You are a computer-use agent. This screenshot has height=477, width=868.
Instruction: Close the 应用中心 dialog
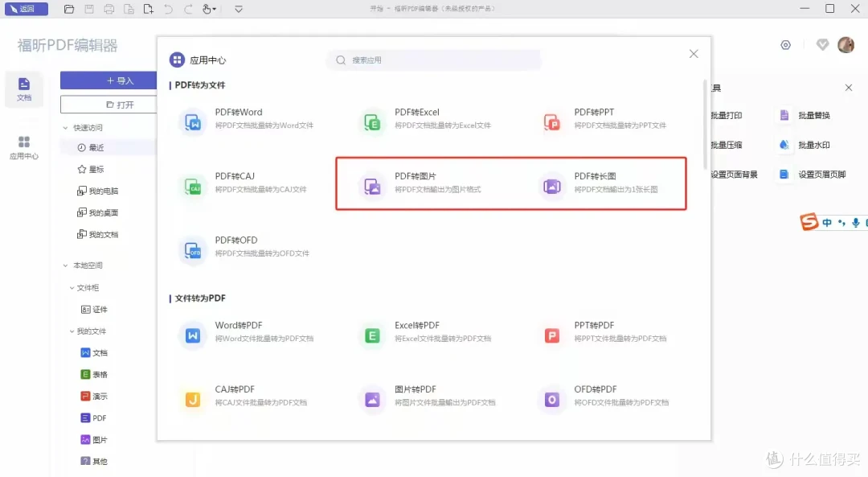click(x=694, y=54)
